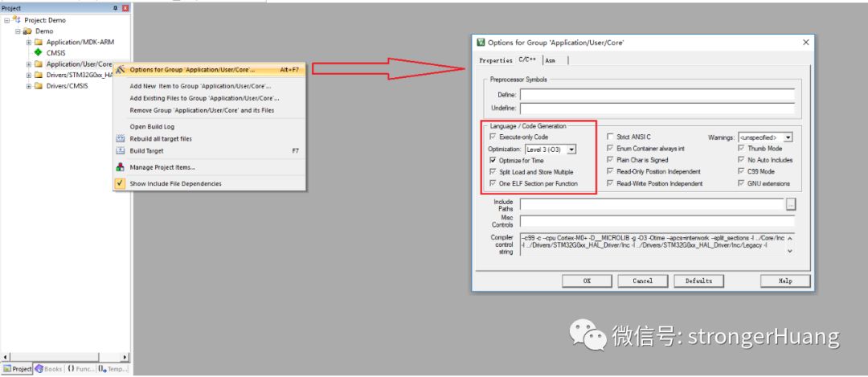Click the Define input field

(x=657, y=95)
